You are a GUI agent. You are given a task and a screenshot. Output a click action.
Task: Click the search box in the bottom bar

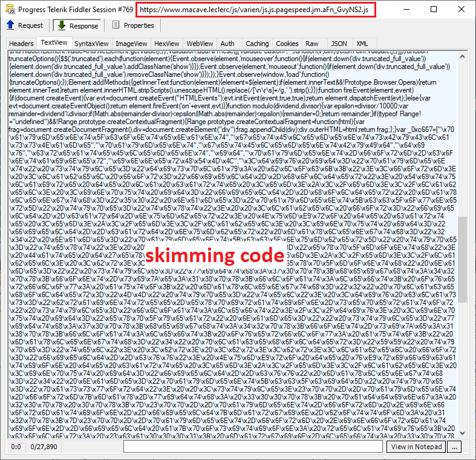pos(253,446)
